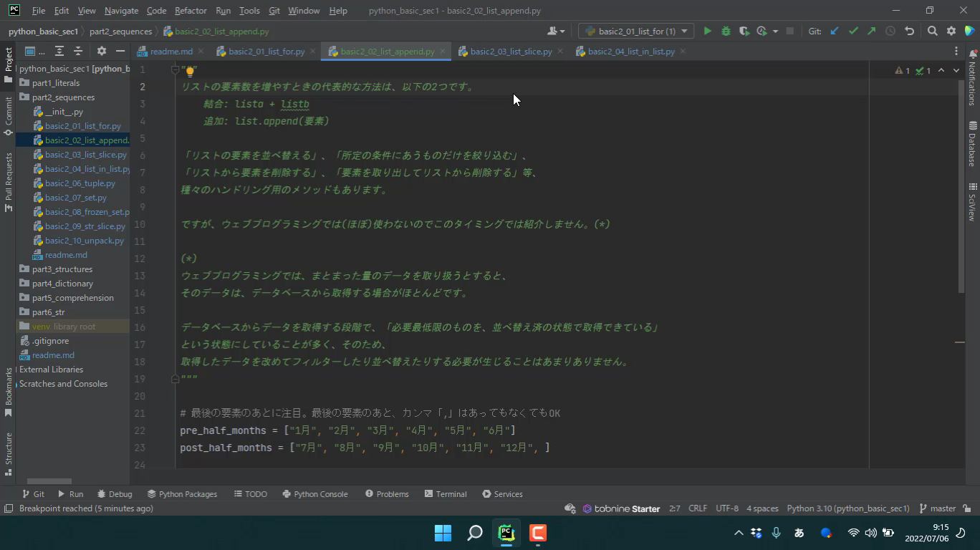Image resolution: width=980 pixels, height=550 pixels.
Task: Roll back changes with undo arrow icon
Action: [x=909, y=32]
